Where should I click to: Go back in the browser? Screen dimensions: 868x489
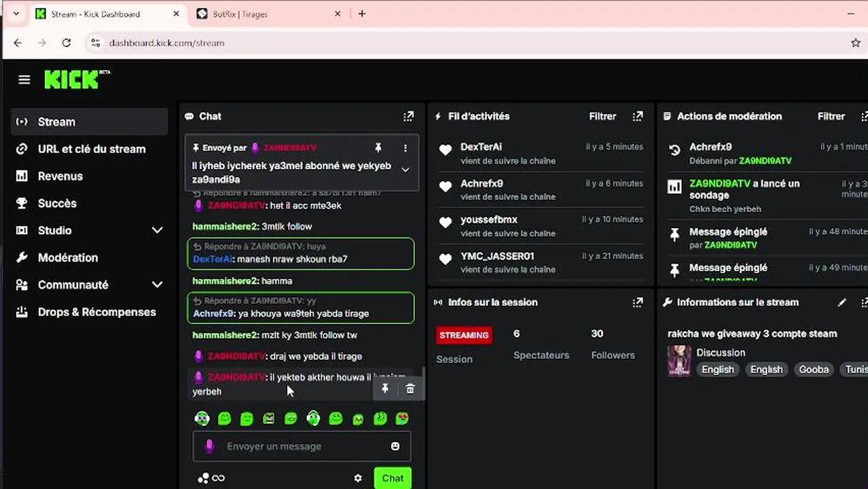point(18,43)
